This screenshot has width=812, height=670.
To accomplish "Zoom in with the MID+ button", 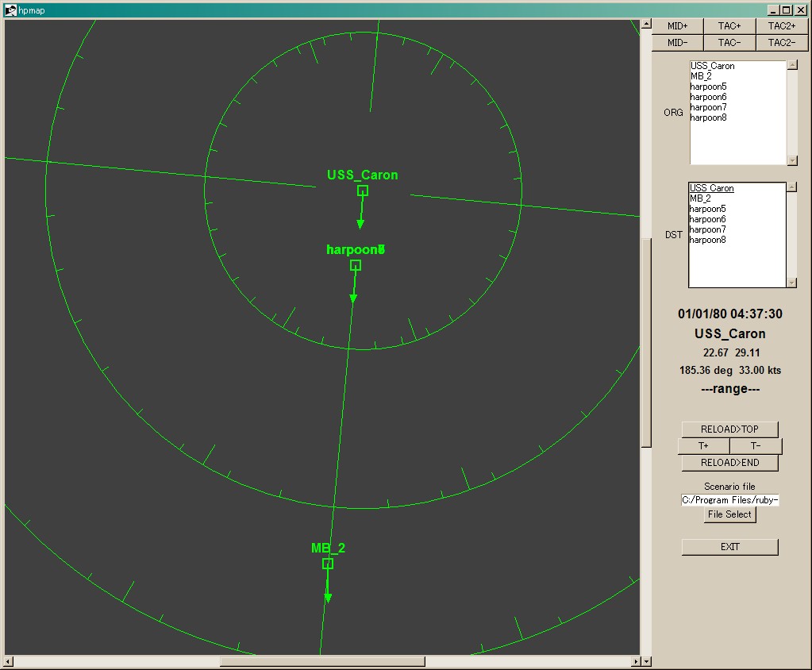I will click(x=677, y=26).
